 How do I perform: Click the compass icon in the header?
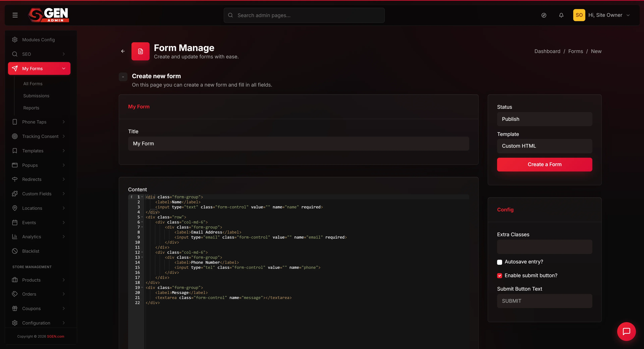pos(544,15)
